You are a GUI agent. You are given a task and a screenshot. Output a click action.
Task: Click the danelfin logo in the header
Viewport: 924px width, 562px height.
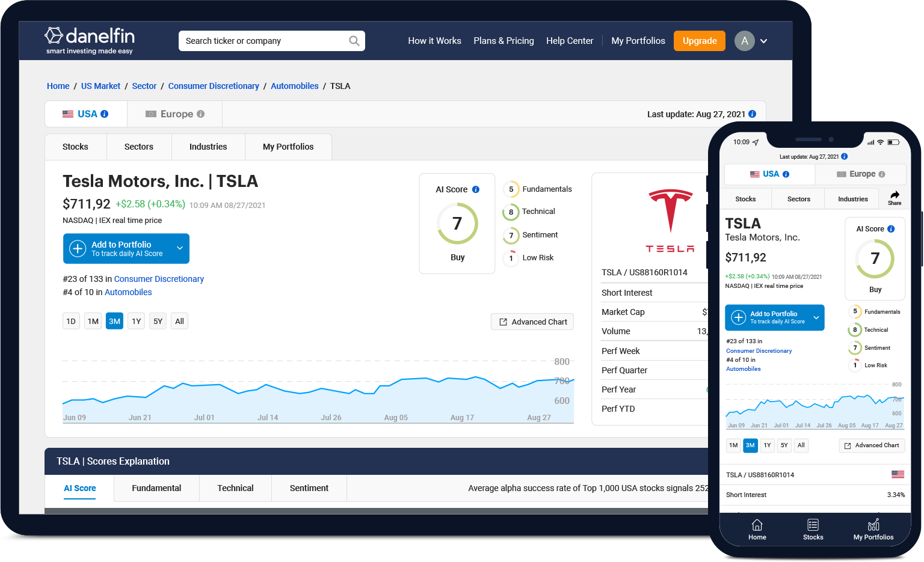90,40
